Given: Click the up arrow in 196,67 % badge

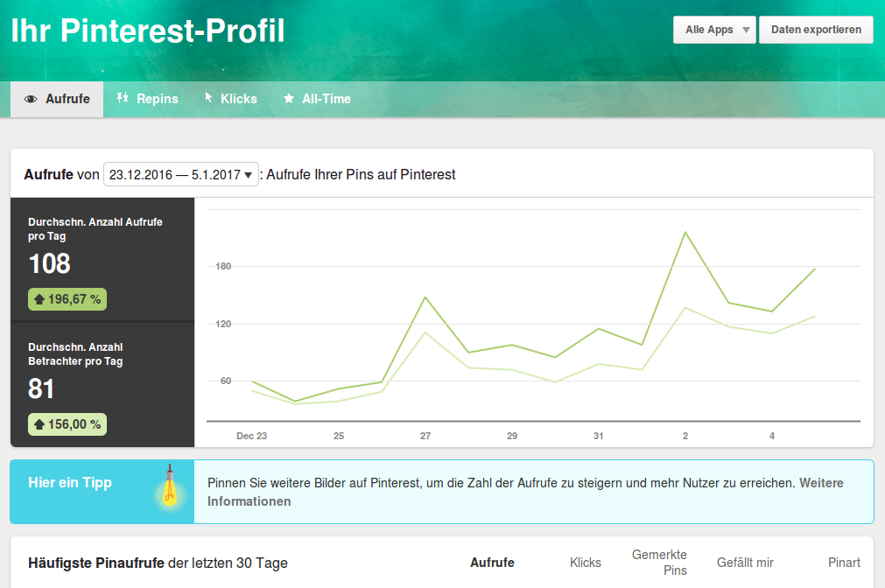Looking at the screenshot, I should point(39,299).
